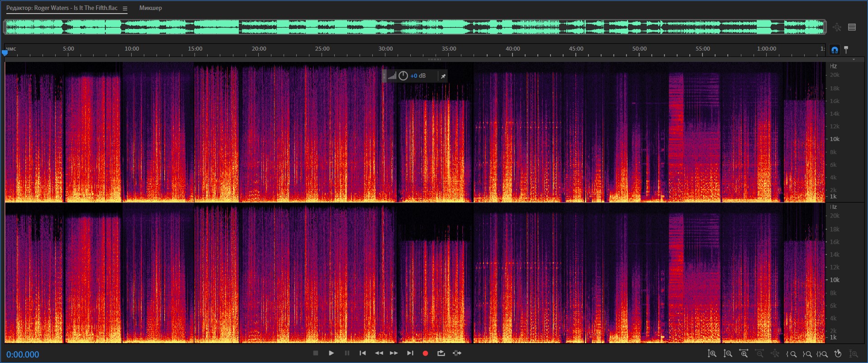The image size is (868, 363).
Task: Toggle the blue snapping magnet icon
Action: pos(835,50)
